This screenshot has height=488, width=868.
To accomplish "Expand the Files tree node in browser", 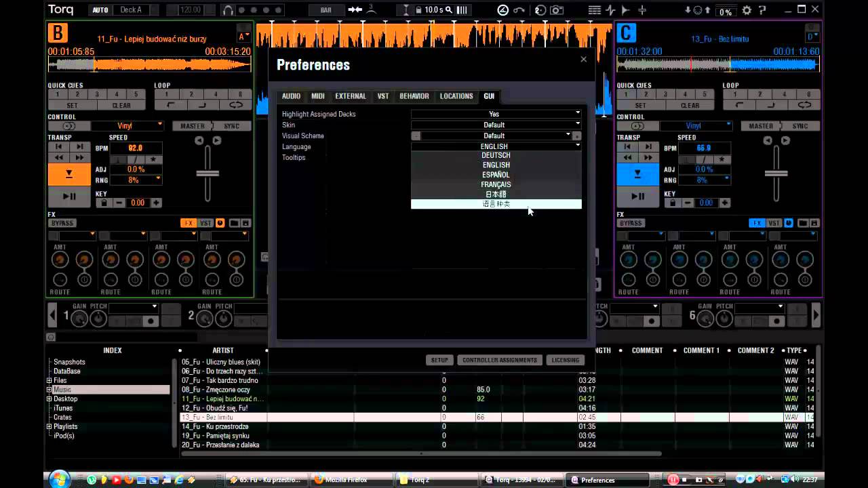I will [49, 380].
